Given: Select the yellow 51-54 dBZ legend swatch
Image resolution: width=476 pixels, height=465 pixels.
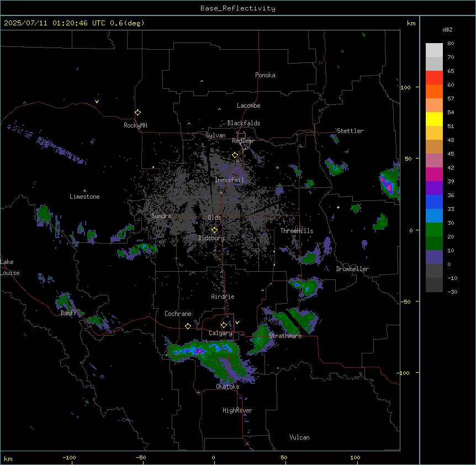Looking at the screenshot, I should (x=434, y=119).
